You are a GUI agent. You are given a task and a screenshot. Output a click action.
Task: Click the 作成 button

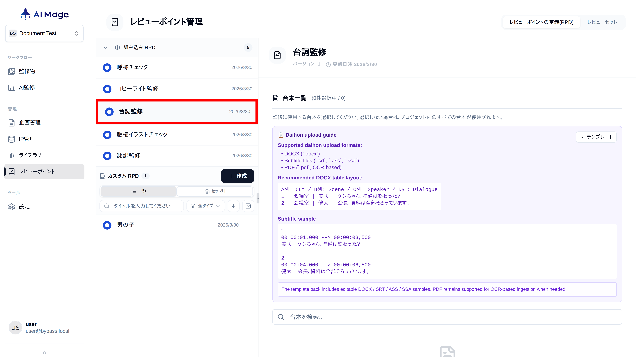(237, 176)
